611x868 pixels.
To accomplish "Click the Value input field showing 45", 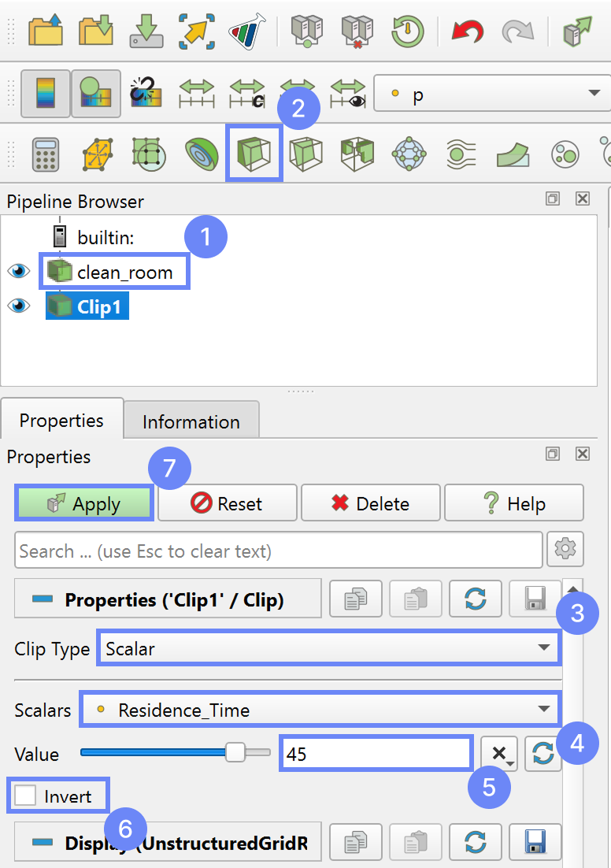I will (x=376, y=754).
